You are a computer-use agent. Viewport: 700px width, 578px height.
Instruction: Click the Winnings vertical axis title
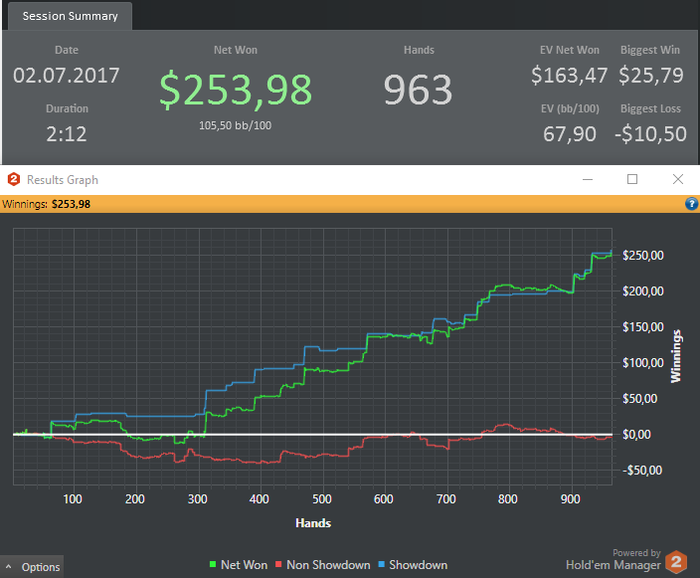[676, 356]
